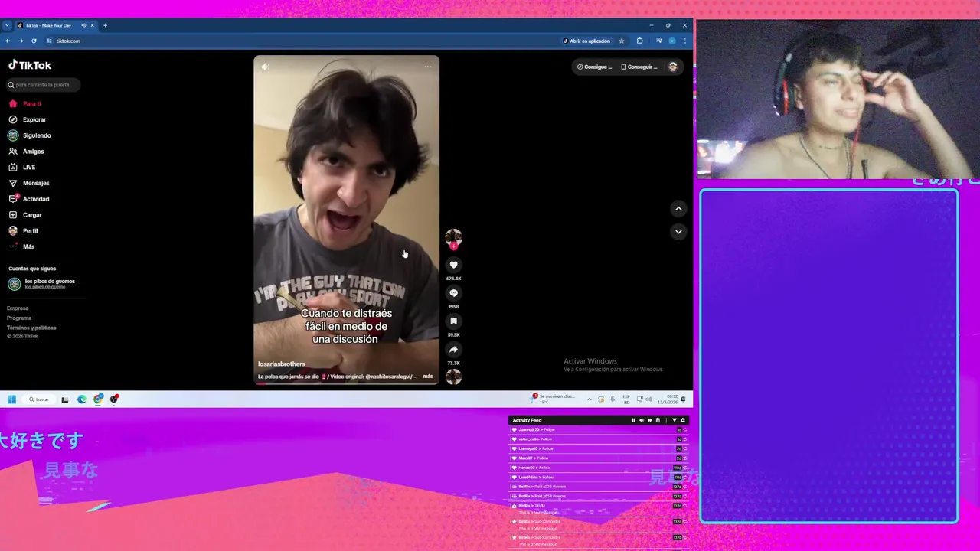This screenshot has height=551, width=980.
Task: Open Términos y políticas link
Action: (x=31, y=328)
